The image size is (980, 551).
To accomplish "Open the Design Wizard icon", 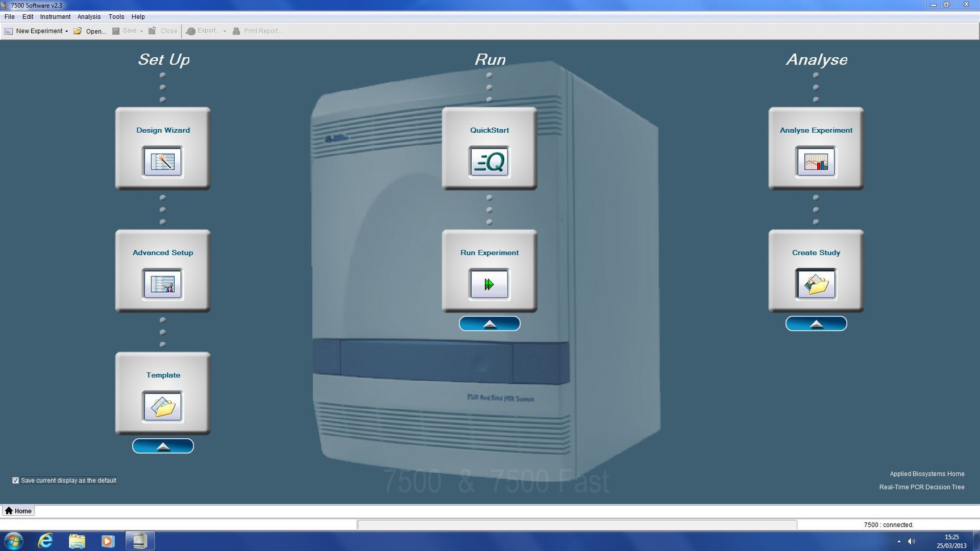I will pyautogui.click(x=163, y=162).
